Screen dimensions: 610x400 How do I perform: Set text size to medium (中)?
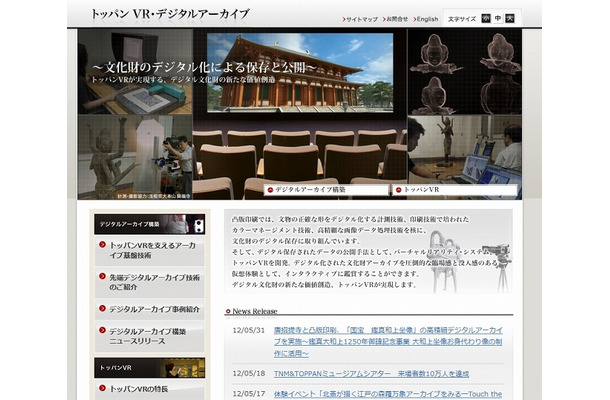click(498, 18)
